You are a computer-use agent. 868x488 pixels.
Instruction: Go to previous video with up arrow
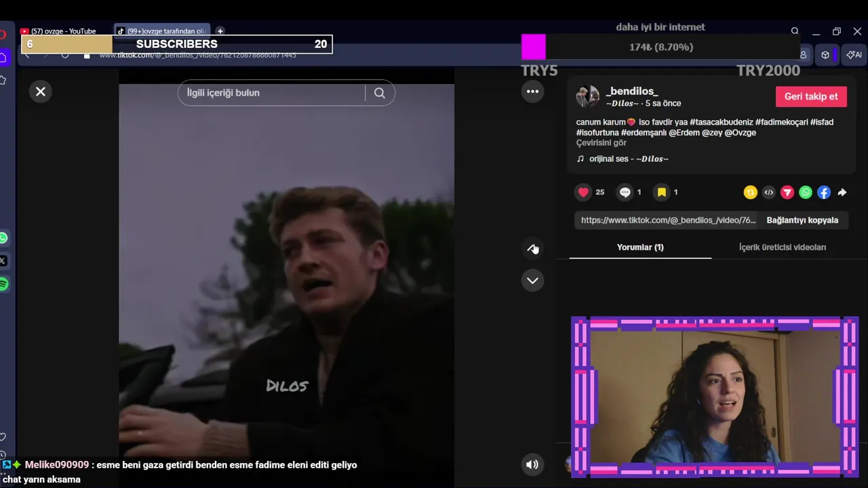coord(532,248)
